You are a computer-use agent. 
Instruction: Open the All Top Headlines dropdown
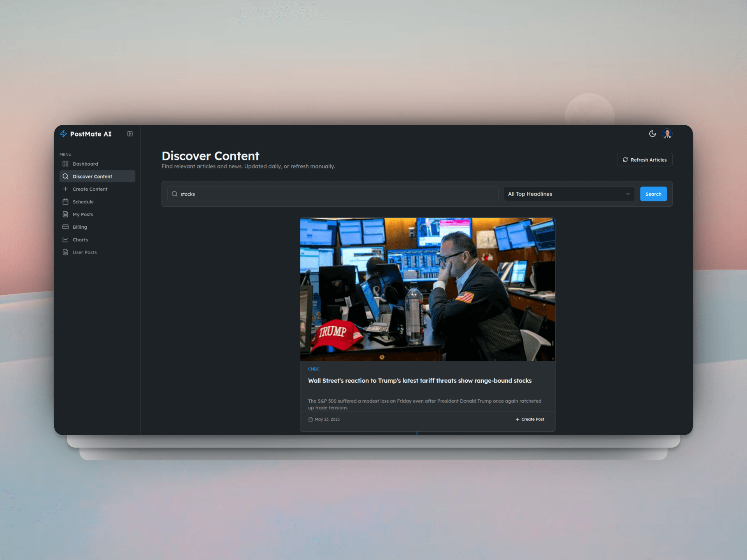(x=569, y=194)
